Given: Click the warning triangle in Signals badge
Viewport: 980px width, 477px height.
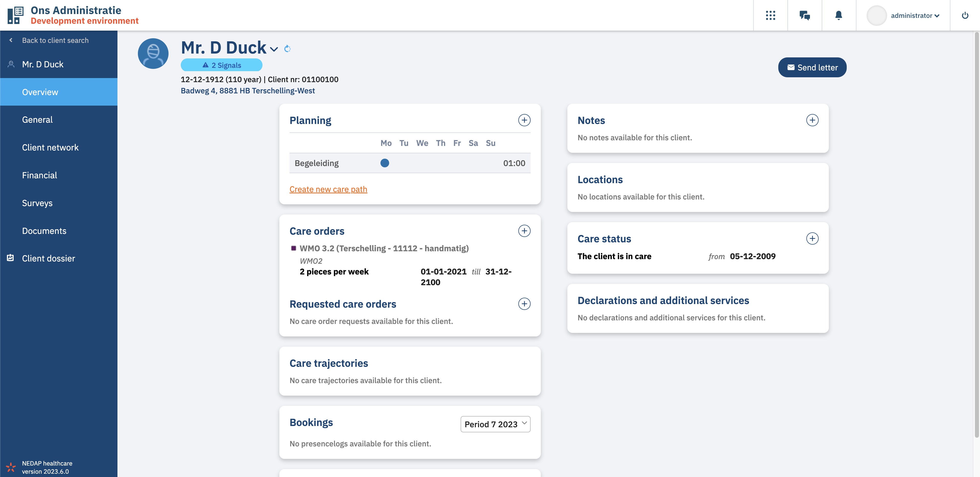Looking at the screenshot, I should 206,65.
